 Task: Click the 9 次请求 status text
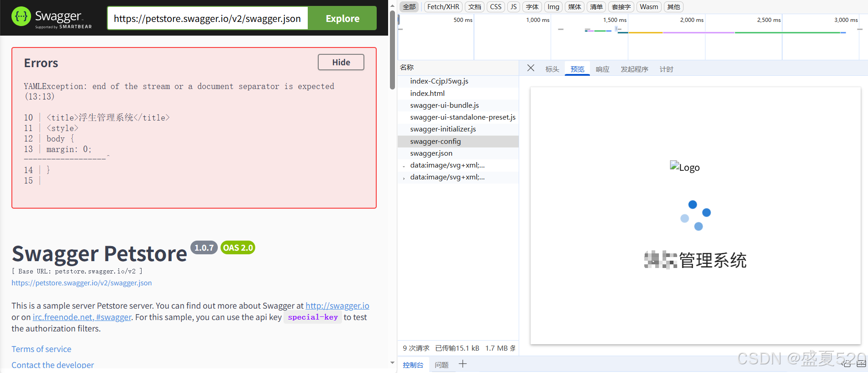coord(416,348)
